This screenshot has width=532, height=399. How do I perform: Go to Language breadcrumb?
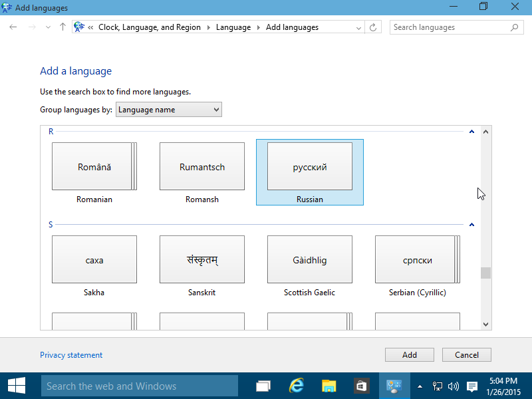233,27
